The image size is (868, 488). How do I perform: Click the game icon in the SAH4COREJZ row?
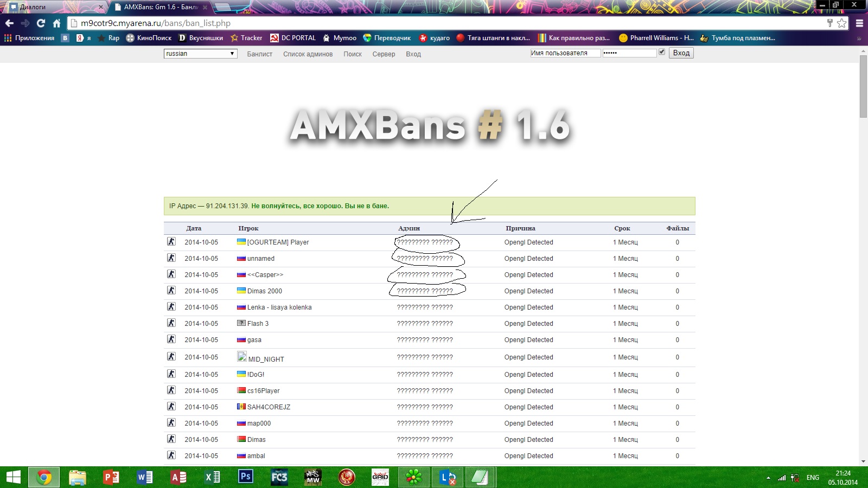(x=171, y=407)
